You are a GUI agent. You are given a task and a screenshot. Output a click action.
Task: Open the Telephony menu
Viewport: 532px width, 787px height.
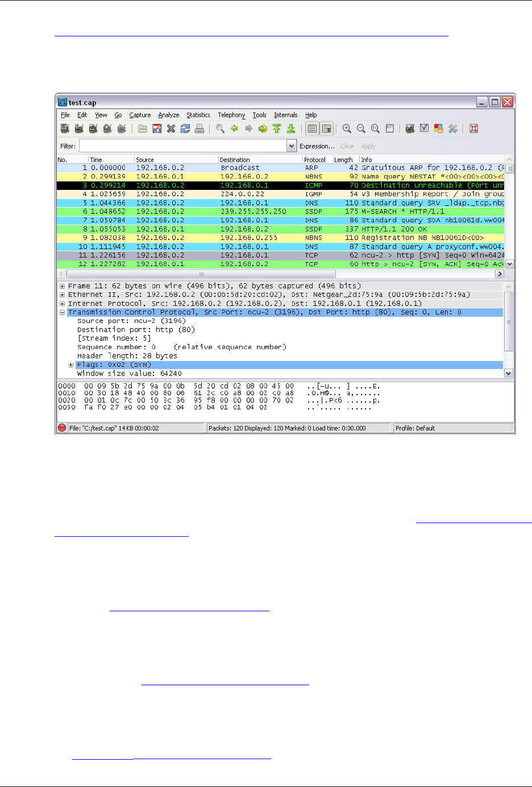[x=231, y=115]
